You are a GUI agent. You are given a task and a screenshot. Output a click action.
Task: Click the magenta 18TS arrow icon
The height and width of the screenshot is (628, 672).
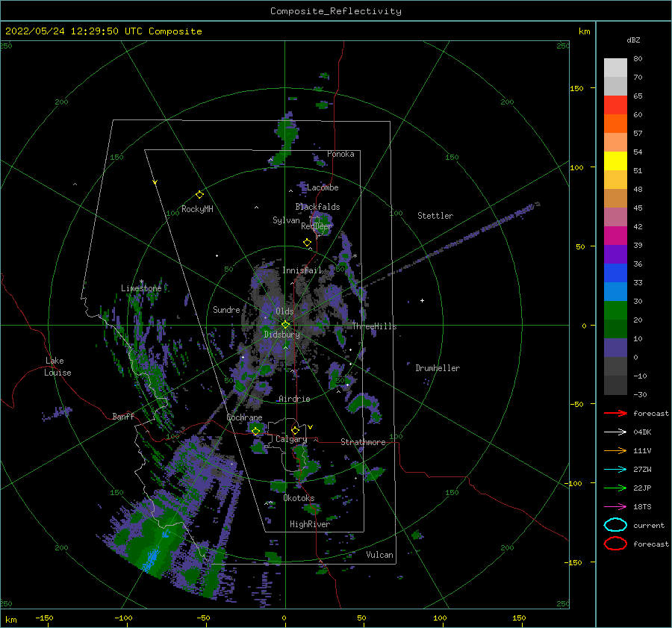[615, 507]
